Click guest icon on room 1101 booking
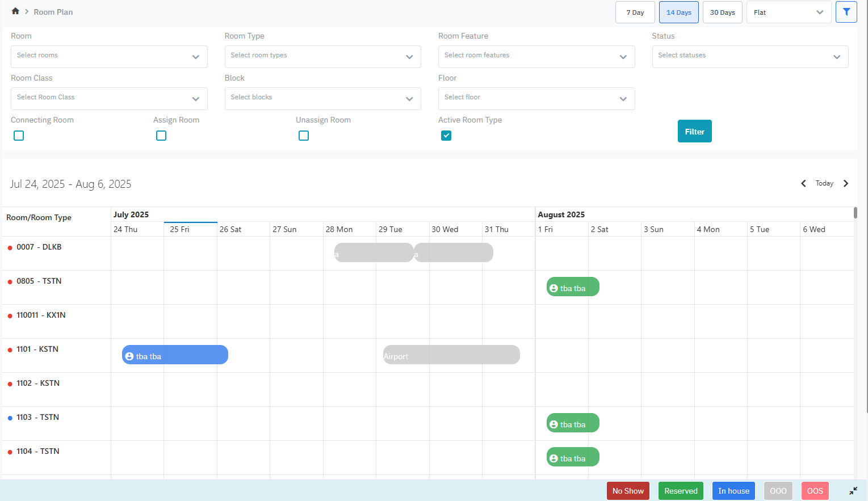 coord(129,356)
